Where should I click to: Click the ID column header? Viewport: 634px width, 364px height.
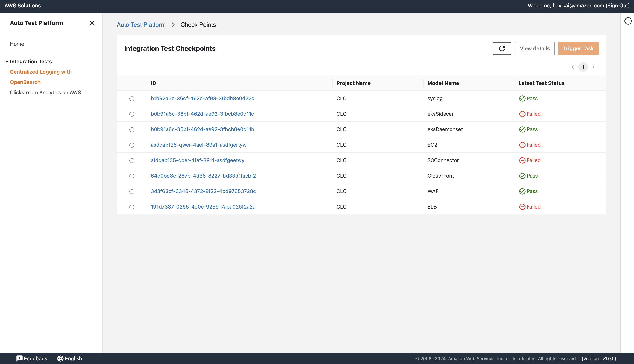153,83
